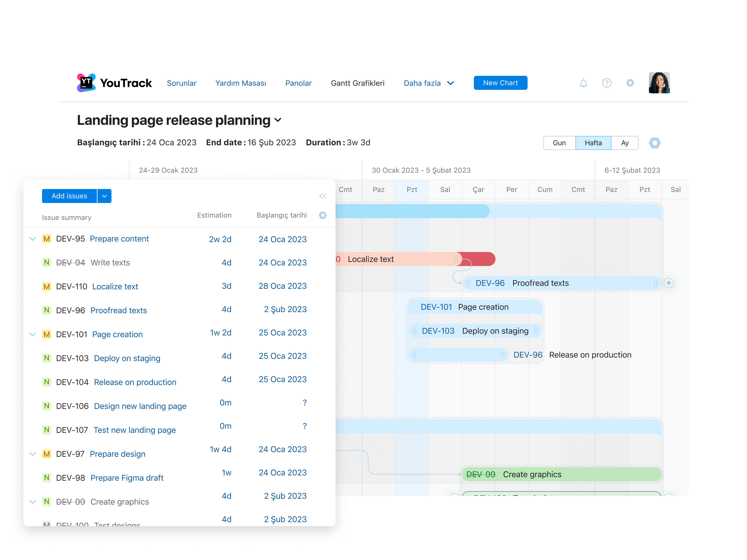Click milestone circle at end of Proofread texts bar
The width and height of the screenshot is (747, 560).
[669, 283]
